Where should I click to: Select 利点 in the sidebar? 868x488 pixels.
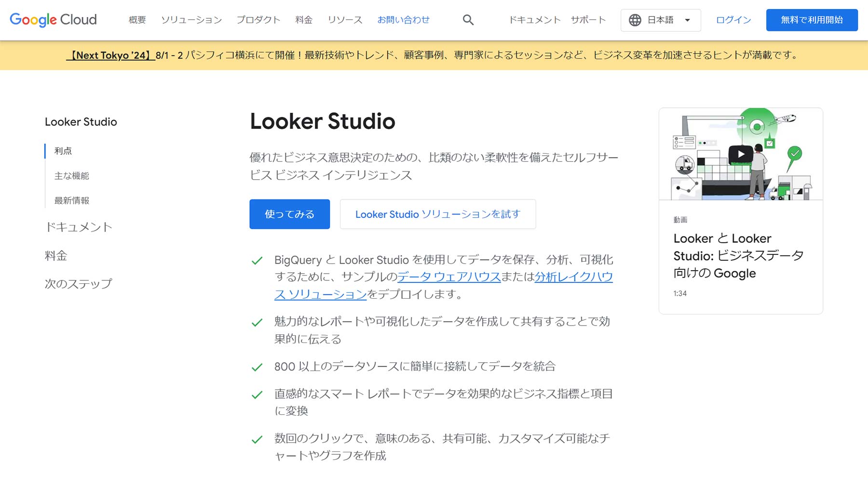coord(63,151)
